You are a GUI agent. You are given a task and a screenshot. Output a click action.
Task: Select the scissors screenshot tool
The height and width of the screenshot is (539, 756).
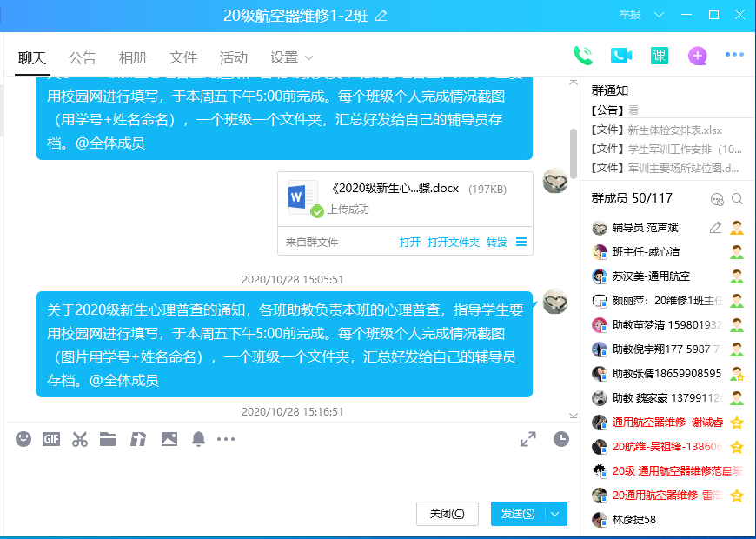[80, 439]
